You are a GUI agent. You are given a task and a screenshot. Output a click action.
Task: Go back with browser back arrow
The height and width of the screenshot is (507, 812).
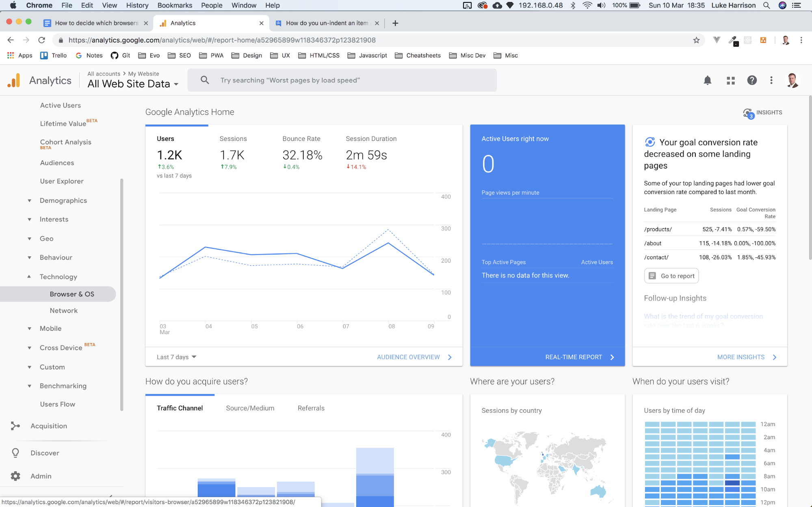(11, 40)
